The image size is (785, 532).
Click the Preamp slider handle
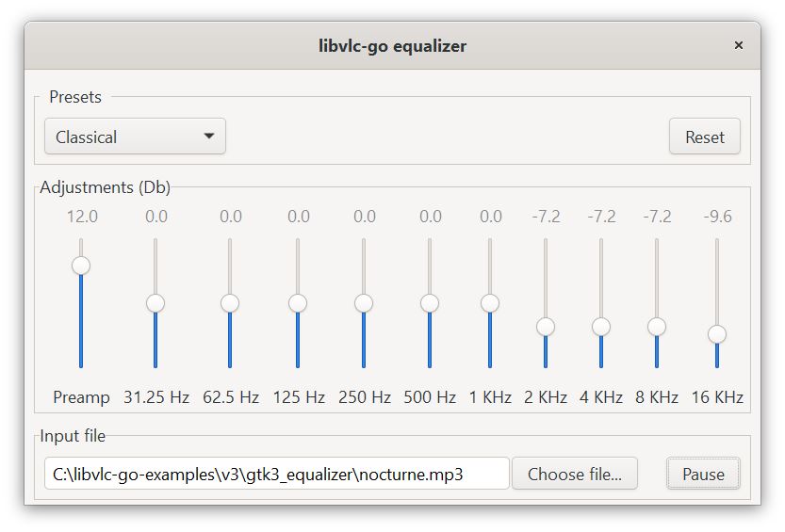tap(81, 266)
